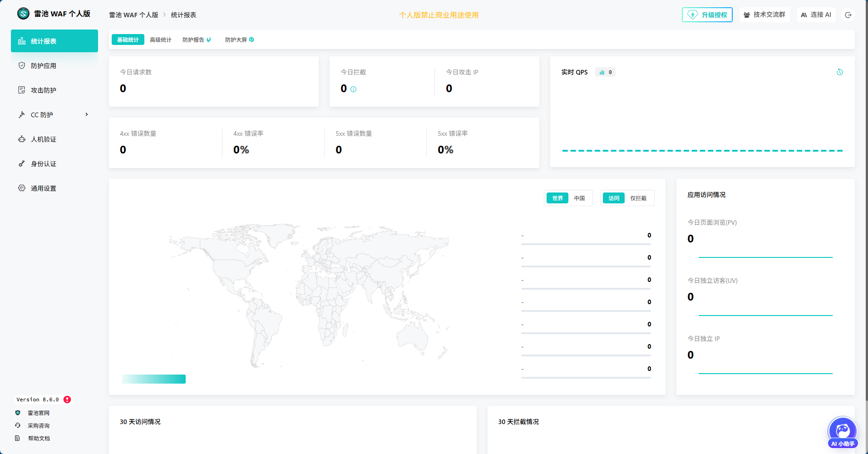The height and width of the screenshot is (454, 868).
Task: Switch to the 基础统计 tab
Action: click(x=128, y=39)
